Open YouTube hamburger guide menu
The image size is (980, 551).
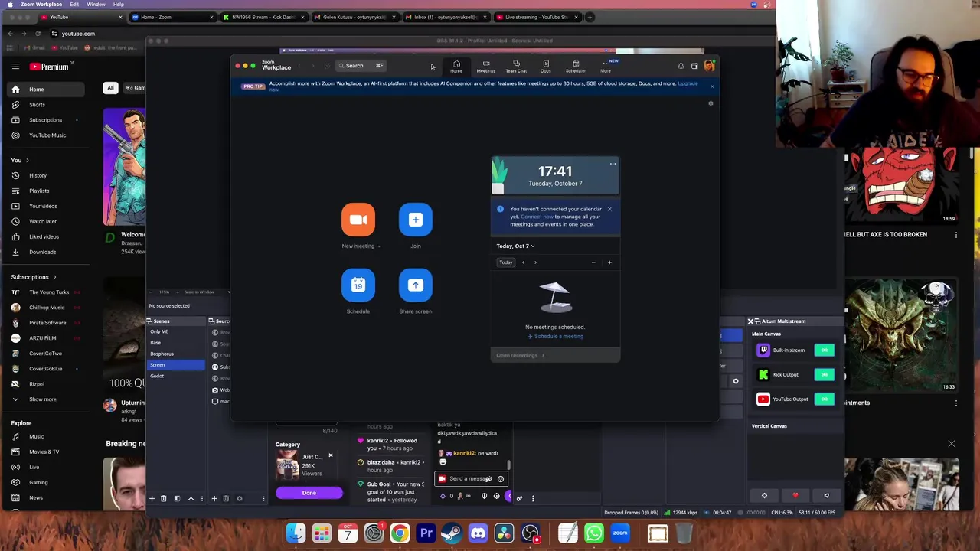tap(15, 67)
